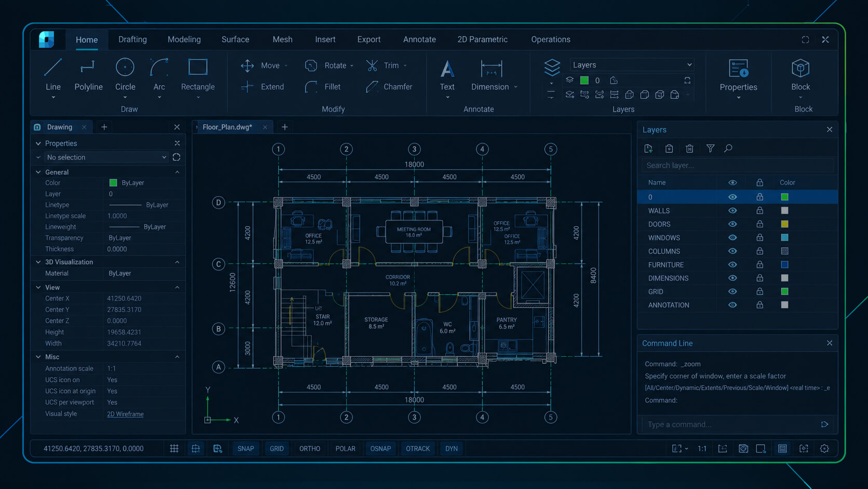Open Rotate tool dropdown arrow
Image resolution: width=868 pixels, height=489 pixels.
pyautogui.click(x=351, y=66)
